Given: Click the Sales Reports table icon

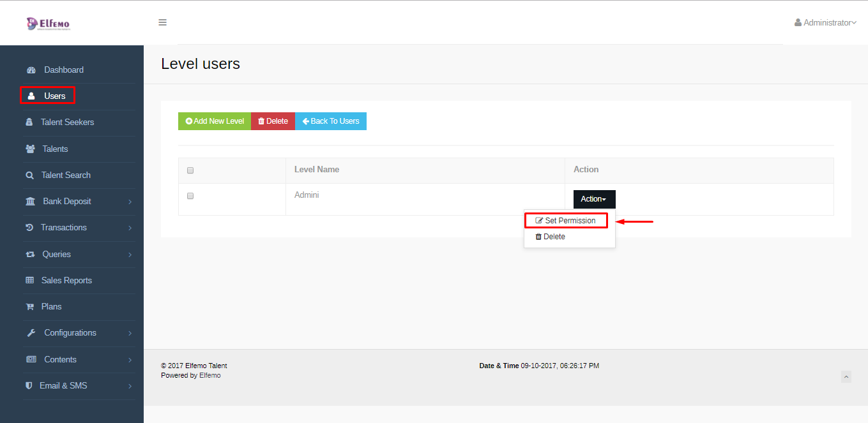Looking at the screenshot, I should [x=29, y=280].
